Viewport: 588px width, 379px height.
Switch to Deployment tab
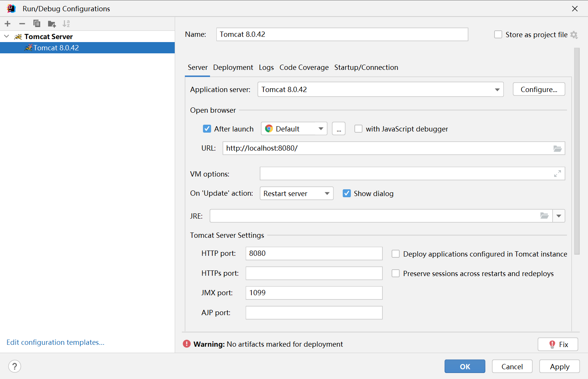pyautogui.click(x=233, y=68)
